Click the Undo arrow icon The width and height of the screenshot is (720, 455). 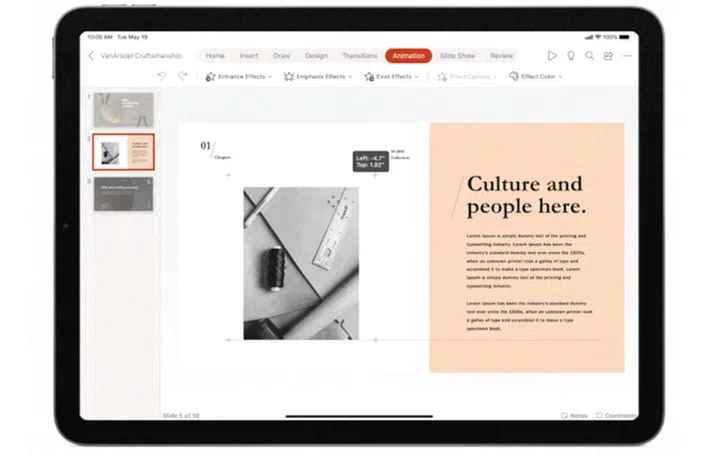pos(162,76)
